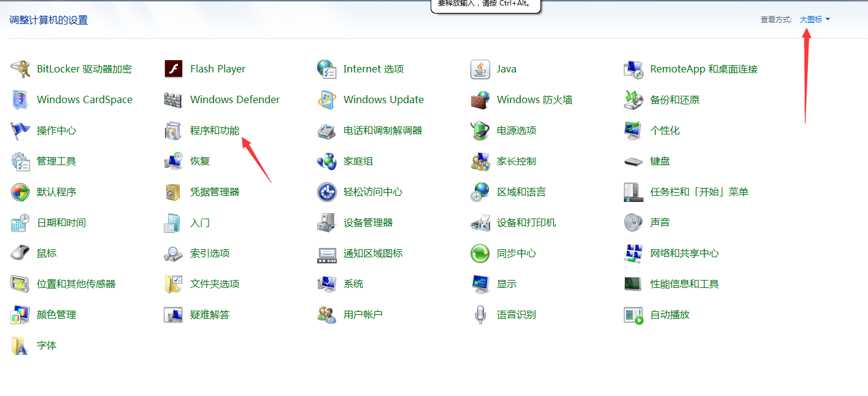Open the 任务栏和「开始」菜单 icon

pos(634,192)
